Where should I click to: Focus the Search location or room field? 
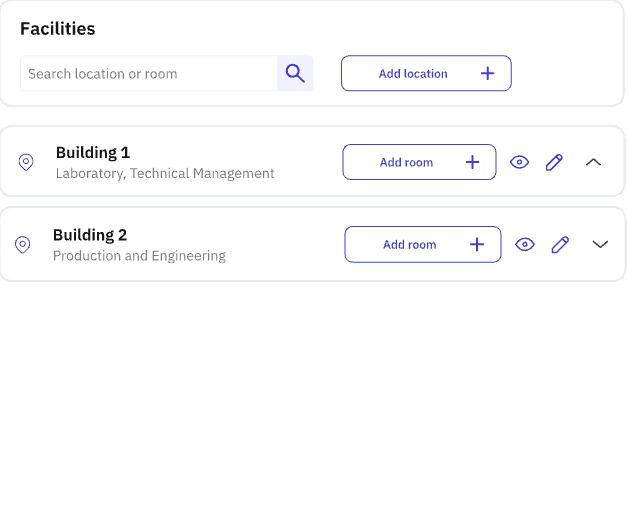click(x=149, y=73)
